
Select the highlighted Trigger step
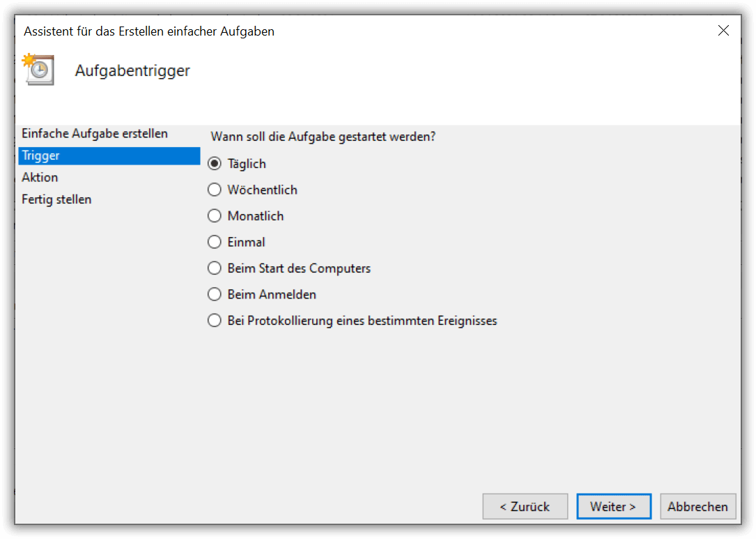109,156
